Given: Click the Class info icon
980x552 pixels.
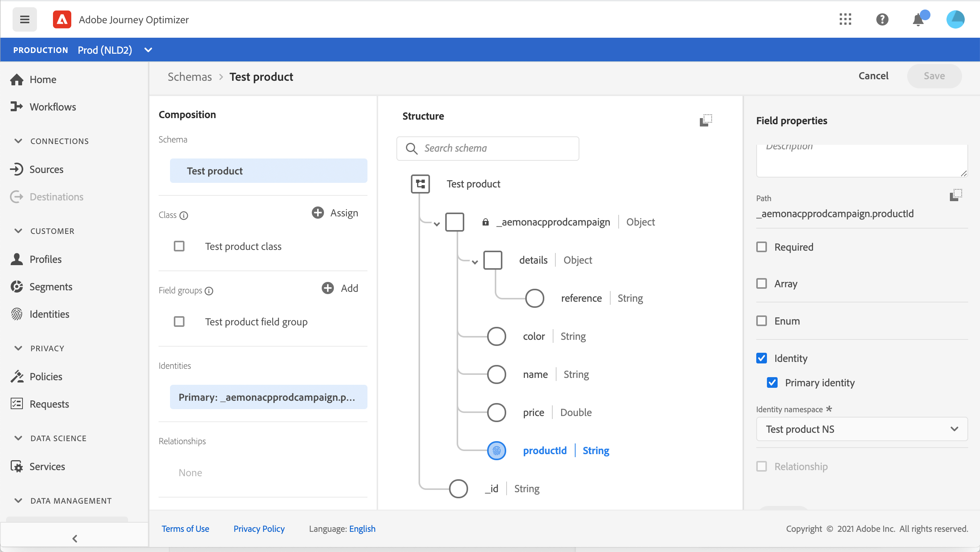Looking at the screenshot, I should tap(184, 216).
